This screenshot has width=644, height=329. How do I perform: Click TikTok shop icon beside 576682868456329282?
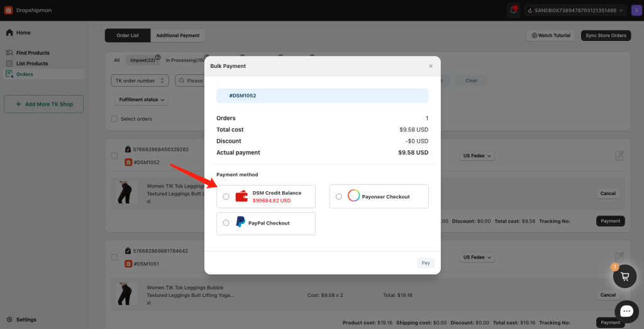[x=128, y=150]
